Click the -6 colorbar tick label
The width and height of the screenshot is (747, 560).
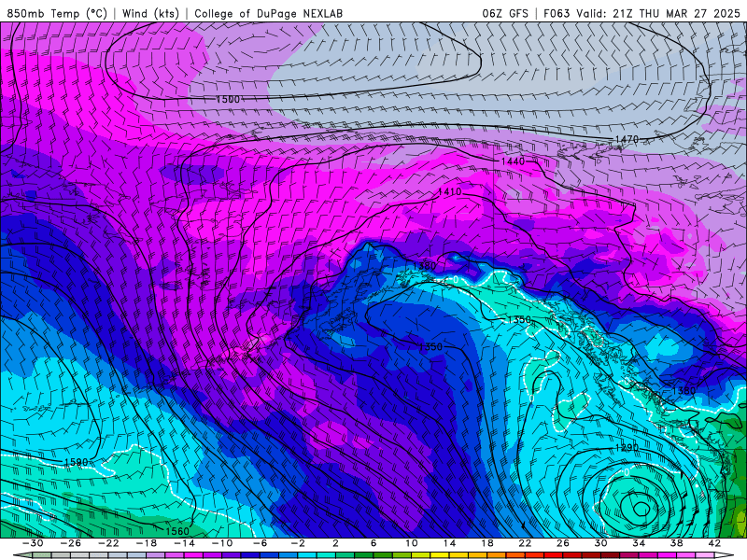tap(261, 543)
